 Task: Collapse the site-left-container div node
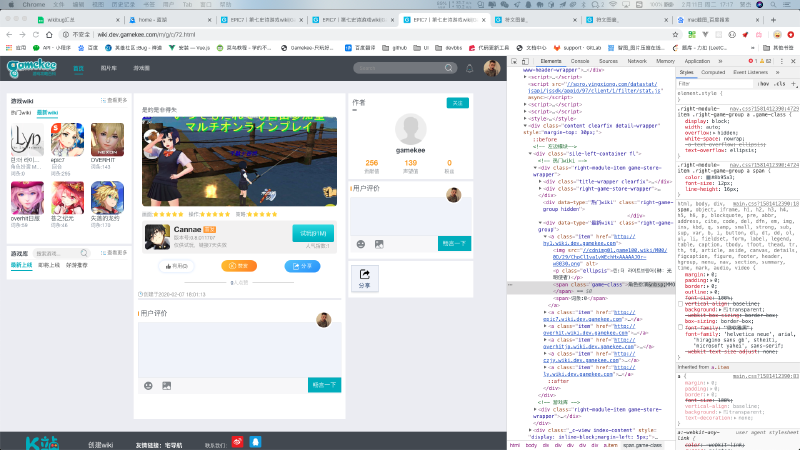coord(530,154)
